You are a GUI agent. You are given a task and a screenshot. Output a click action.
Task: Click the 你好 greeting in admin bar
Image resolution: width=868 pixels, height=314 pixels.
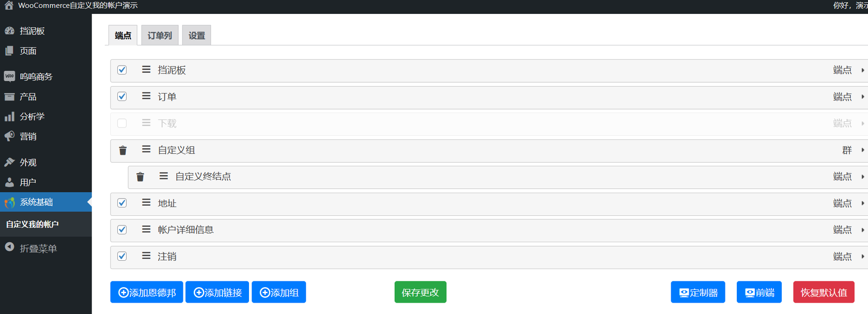[850, 5]
